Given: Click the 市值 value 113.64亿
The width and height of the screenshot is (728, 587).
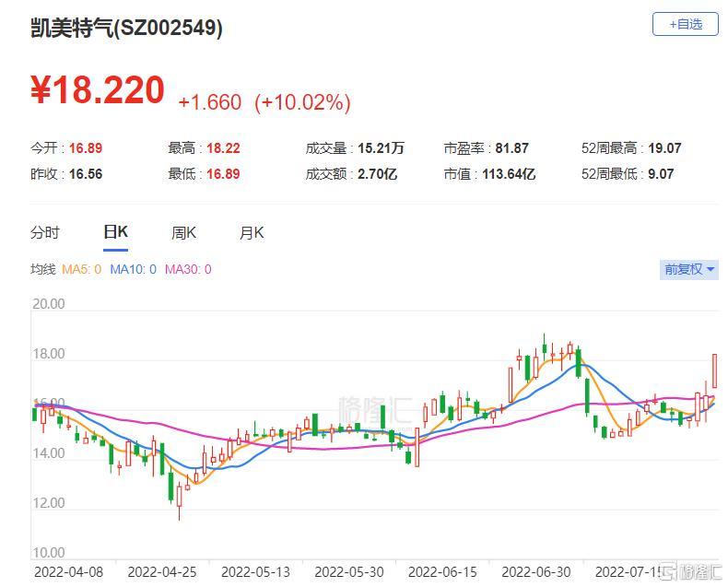Looking at the screenshot, I should [x=509, y=174].
